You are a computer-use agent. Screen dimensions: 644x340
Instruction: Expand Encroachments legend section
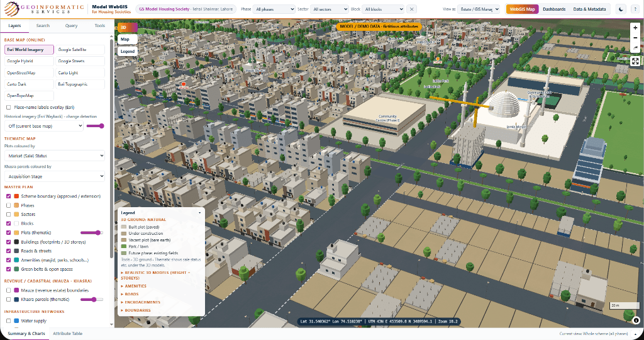coord(141,302)
